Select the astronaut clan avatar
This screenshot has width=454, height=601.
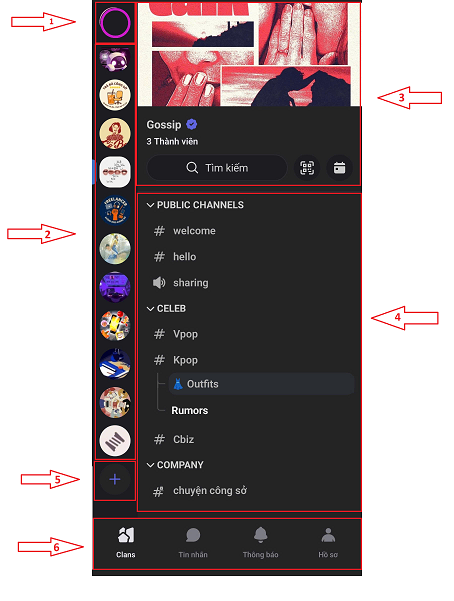(x=115, y=59)
